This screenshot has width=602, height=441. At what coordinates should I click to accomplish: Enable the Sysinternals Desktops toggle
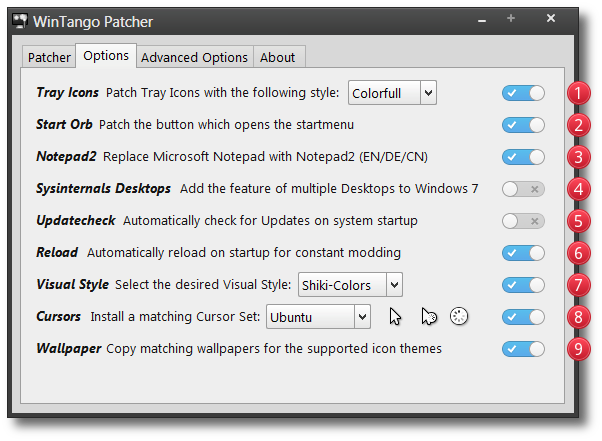(x=523, y=189)
